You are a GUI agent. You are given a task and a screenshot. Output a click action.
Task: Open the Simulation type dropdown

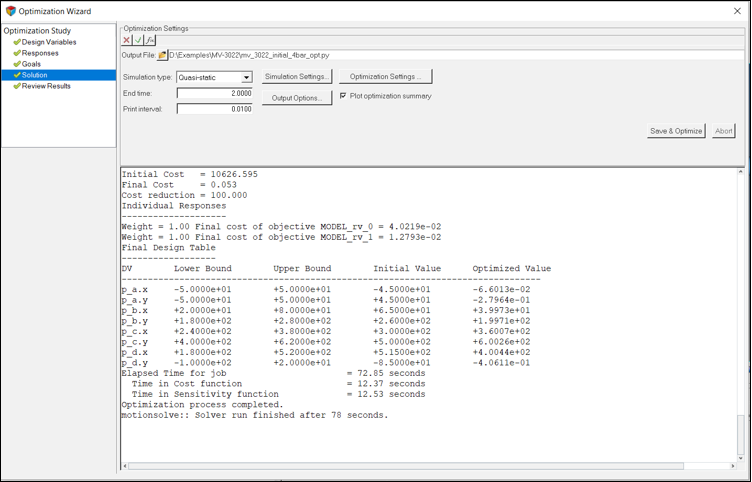pos(246,77)
